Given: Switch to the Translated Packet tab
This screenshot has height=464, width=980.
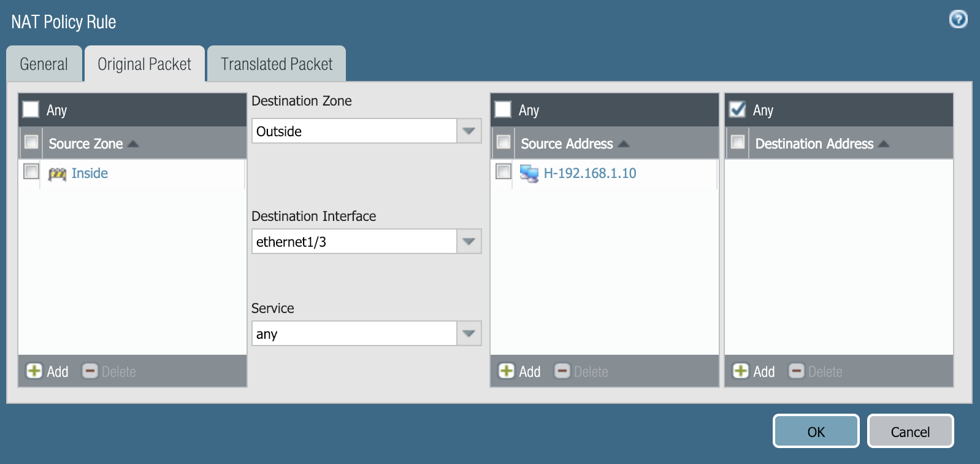Looking at the screenshot, I should 277,64.
